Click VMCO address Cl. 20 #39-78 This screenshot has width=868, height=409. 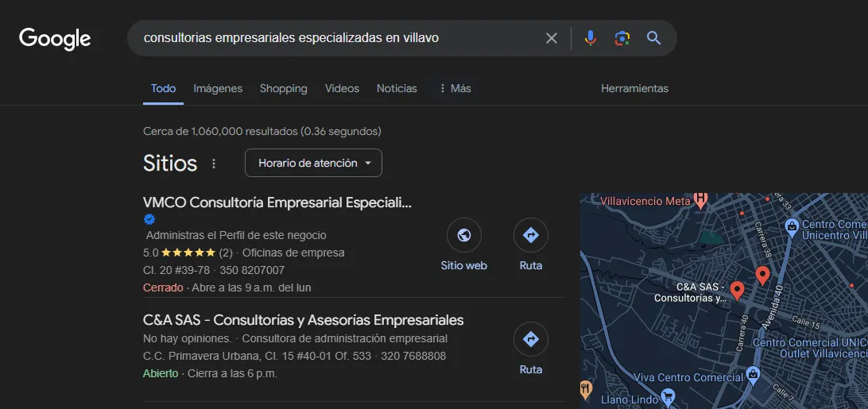(176, 271)
